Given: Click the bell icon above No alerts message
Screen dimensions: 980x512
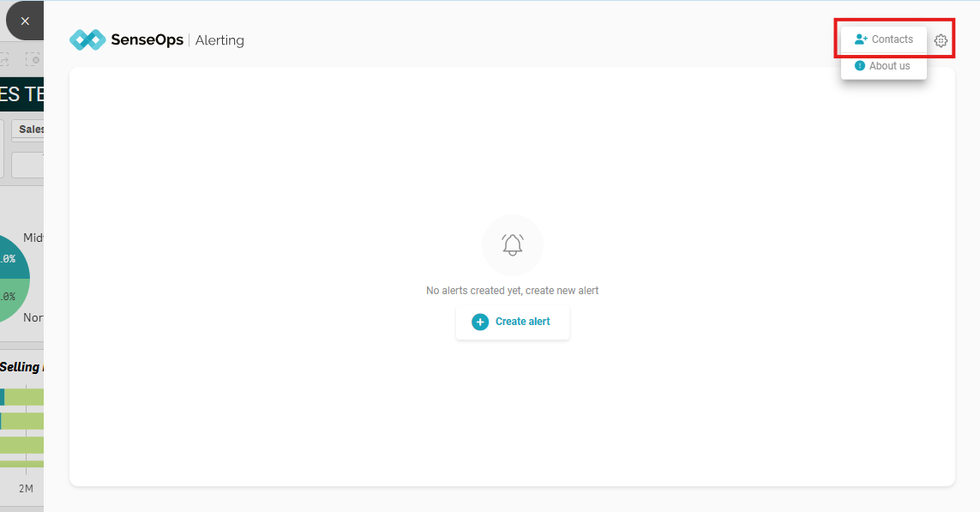Looking at the screenshot, I should tap(513, 244).
